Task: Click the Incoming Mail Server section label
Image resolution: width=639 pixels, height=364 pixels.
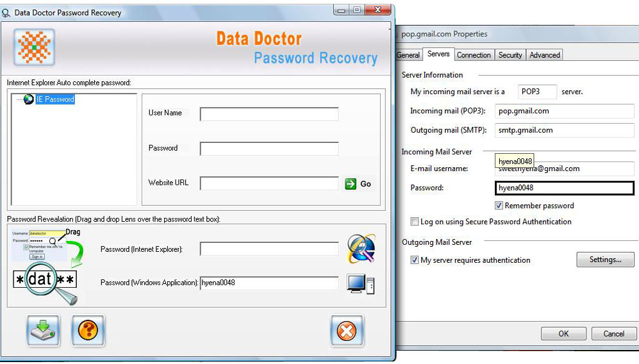Action: [436, 152]
